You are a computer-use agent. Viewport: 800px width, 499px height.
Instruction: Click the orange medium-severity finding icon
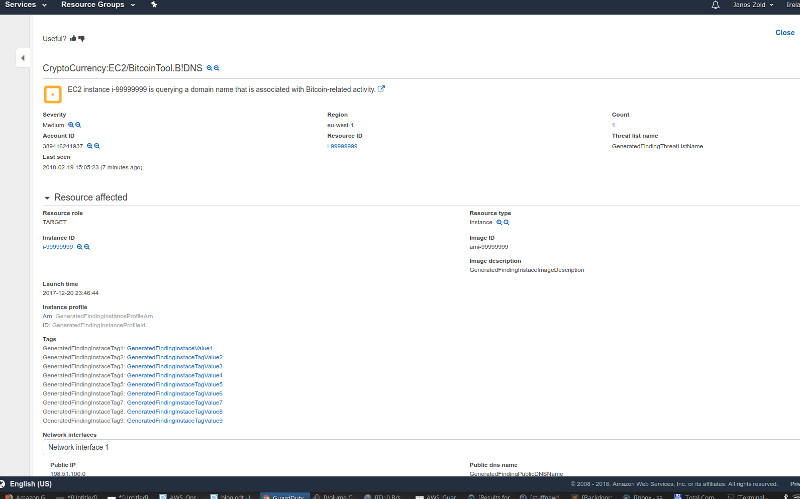pos(53,94)
